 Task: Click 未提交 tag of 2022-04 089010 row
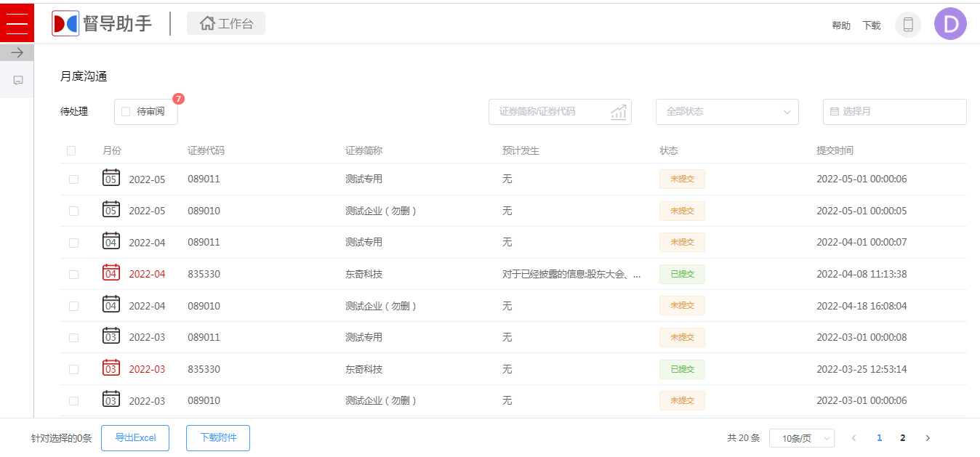coord(682,306)
